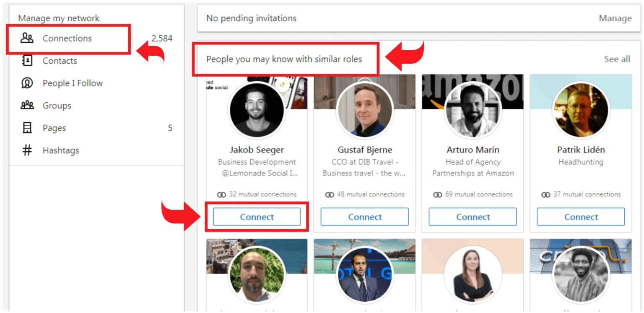Connect with Jakob Seeger
The width and height of the screenshot is (644, 313).
coord(257,217)
